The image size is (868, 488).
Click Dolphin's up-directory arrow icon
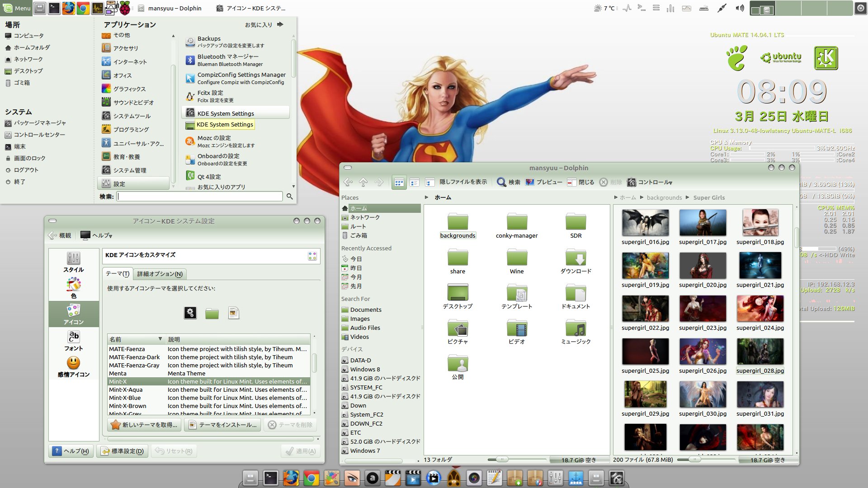click(x=363, y=182)
